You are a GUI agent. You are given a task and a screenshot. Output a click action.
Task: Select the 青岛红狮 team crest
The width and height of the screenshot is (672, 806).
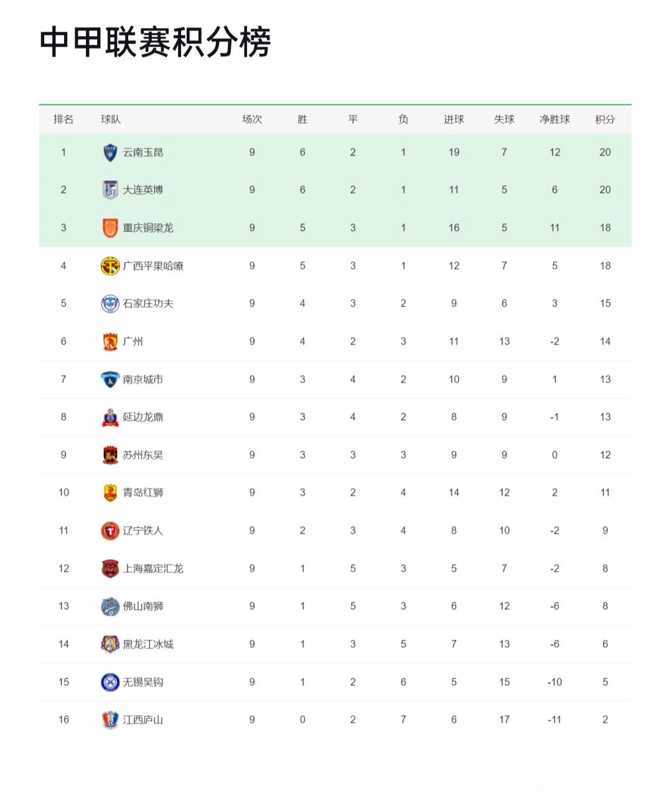coord(110,493)
